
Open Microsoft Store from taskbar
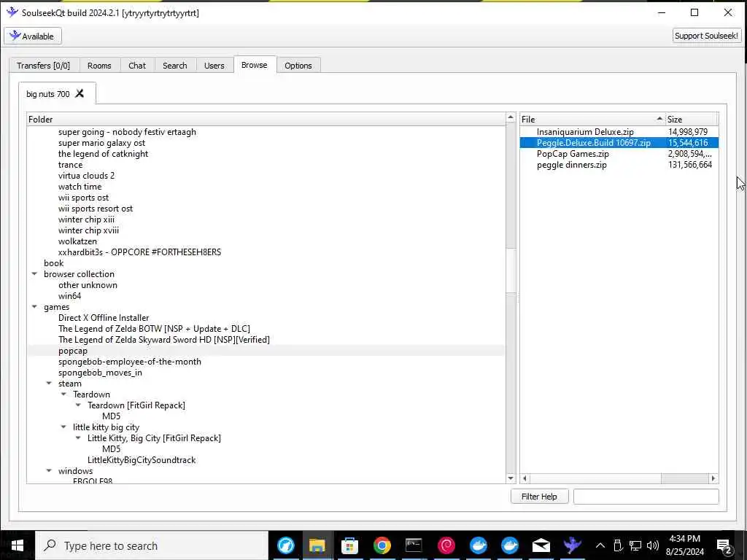pyautogui.click(x=349, y=545)
